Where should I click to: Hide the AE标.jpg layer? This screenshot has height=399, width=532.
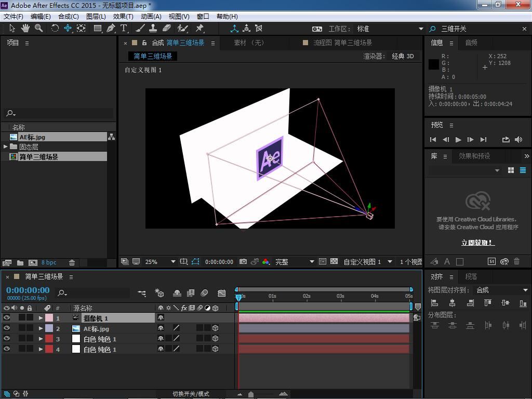coord(6,328)
